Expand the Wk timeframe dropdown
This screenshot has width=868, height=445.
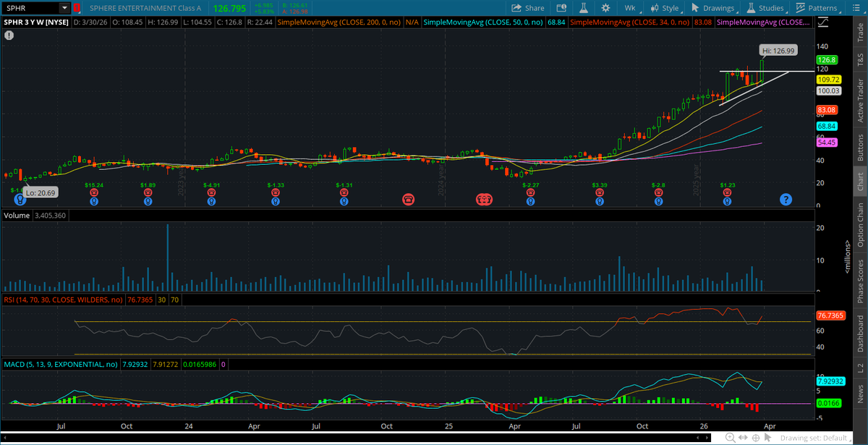pos(630,8)
